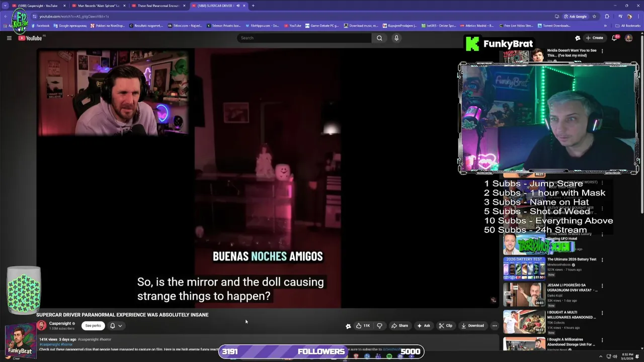Show hidden system tray icons arrow
This screenshot has width=644, height=362.
tap(601, 356)
